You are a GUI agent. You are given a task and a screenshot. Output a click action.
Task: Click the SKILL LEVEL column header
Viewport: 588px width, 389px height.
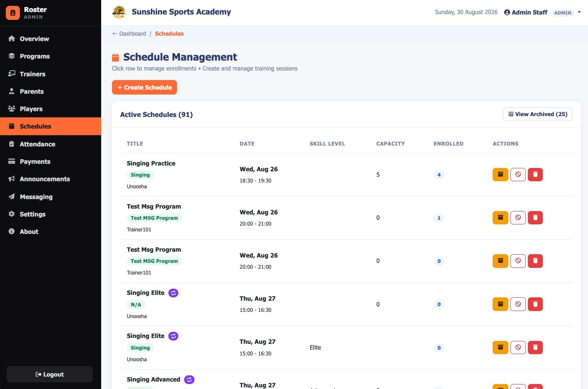coord(327,143)
